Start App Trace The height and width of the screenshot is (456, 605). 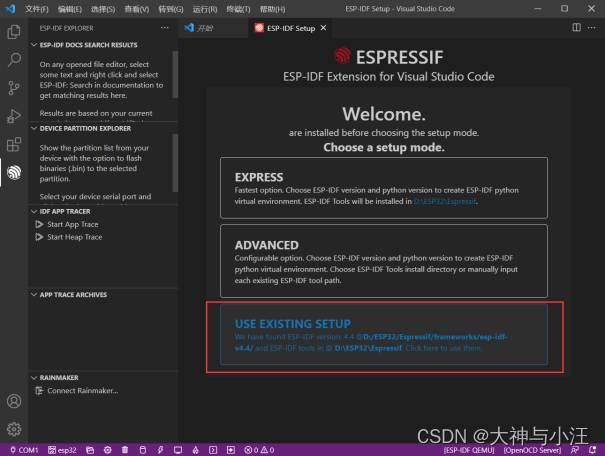pyautogui.click(x=73, y=224)
